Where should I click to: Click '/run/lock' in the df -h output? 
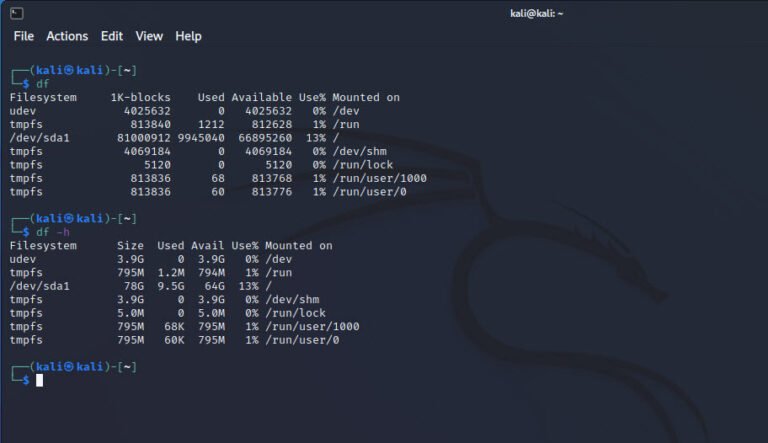(x=295, y=313)
